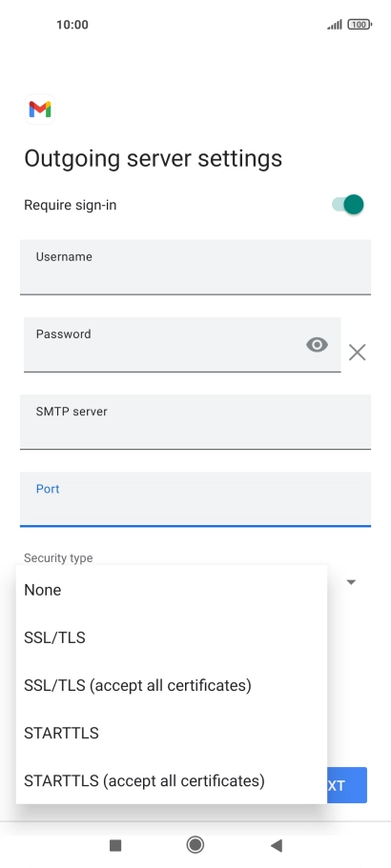Tap the signal strength icon
The width and height of the screenshot is (391, 868).
click(335, 25)
